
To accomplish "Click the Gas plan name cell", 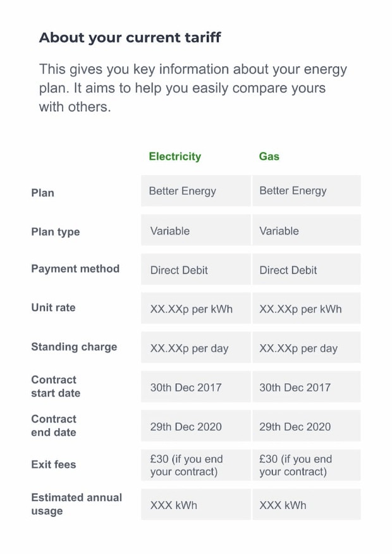I will [x=306, y=191].
